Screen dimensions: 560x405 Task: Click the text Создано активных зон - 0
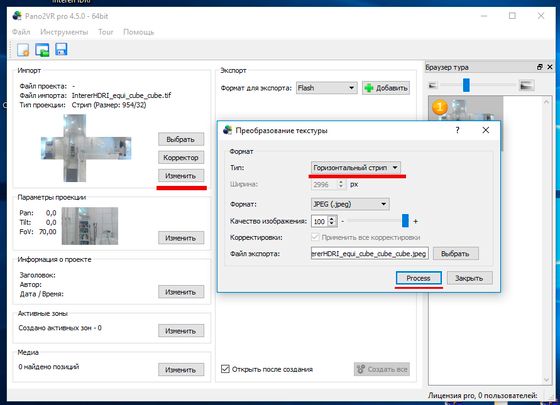pos(60,328)
